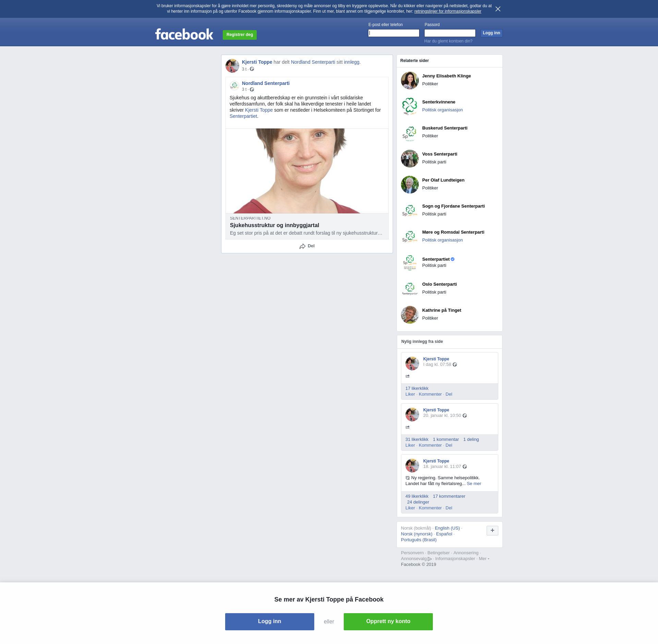Open the Voss Senterparti group photo
The width and height of the screenshot is (658, 644).
click(410, 159)
